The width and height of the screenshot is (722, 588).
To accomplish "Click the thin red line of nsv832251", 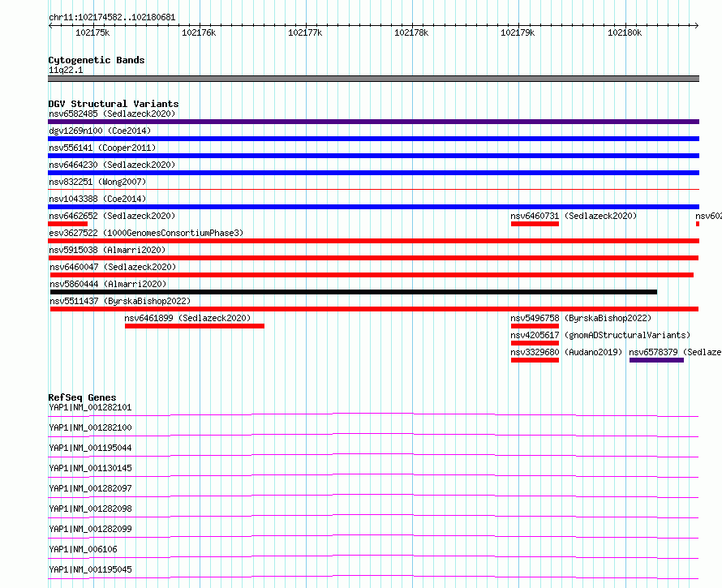I will (373, 189).
